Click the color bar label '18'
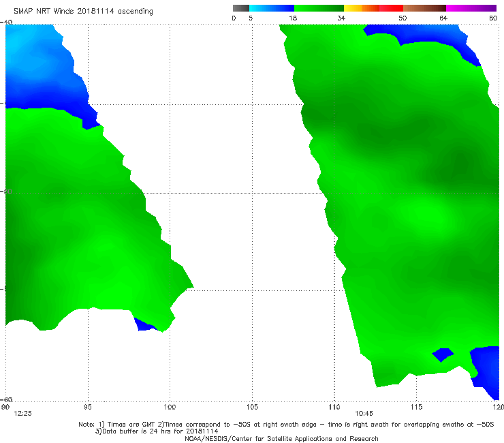This screenshot has height=443, width=504. coord(293,18)
